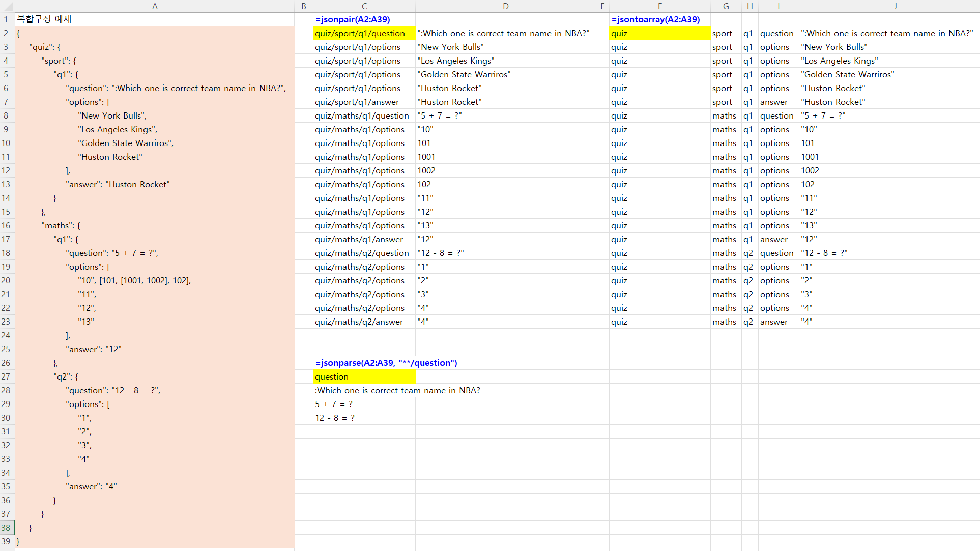Image resolution: width=980 pixels, height=551 pixels.
Task: Select the =jsonparse formula cell
Action: [364, 363]
